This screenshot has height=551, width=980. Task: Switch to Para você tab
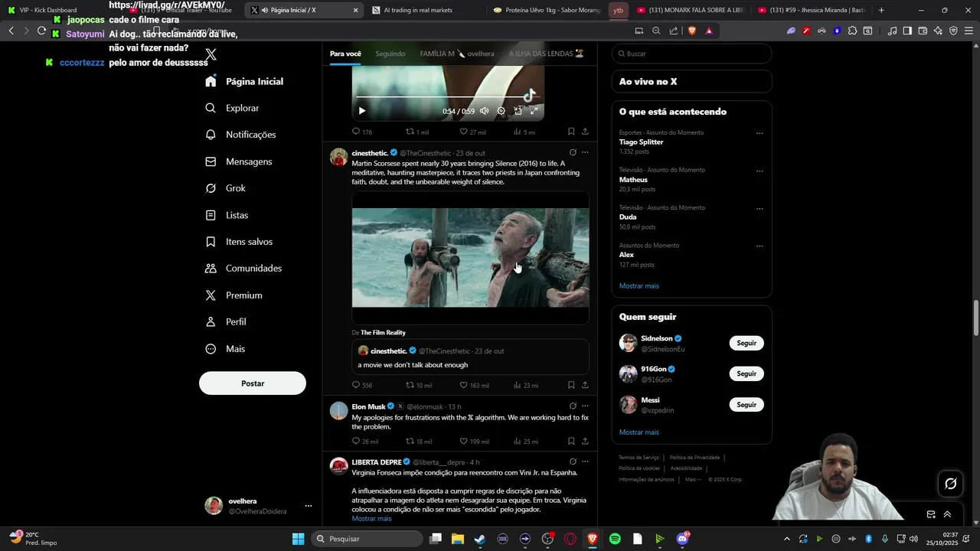click(345, 54)
